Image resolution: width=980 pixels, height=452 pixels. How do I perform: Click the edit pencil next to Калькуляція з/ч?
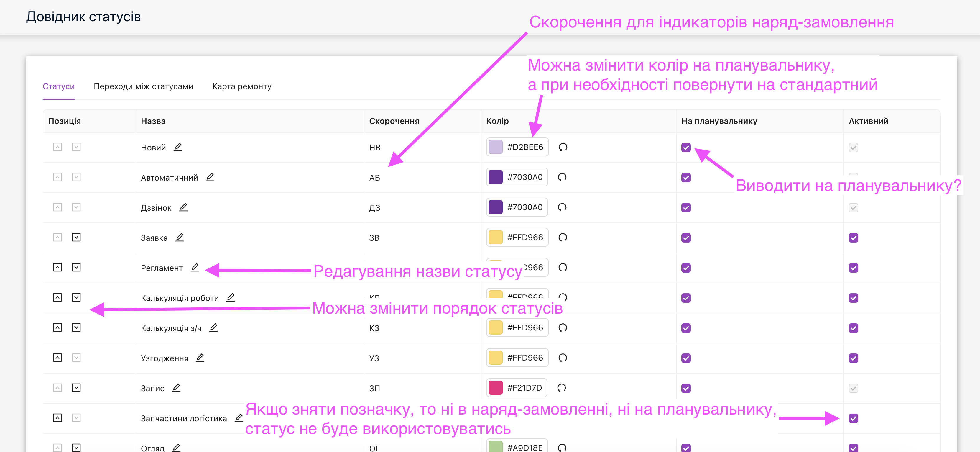[213, 327]
